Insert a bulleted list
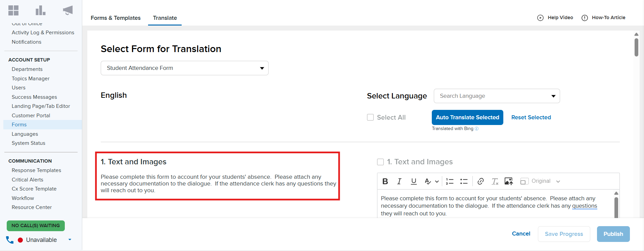Viewport: 644px width, 251px height. pos(464,181)
